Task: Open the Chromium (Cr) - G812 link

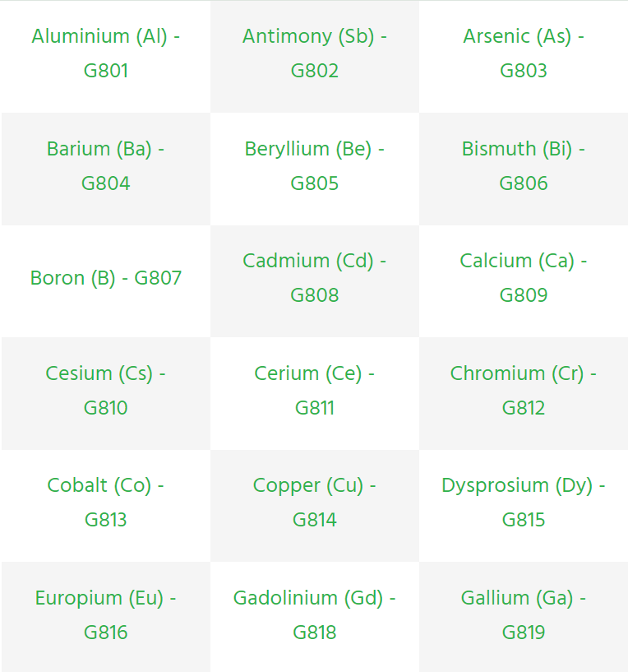Action: point(524,391)
